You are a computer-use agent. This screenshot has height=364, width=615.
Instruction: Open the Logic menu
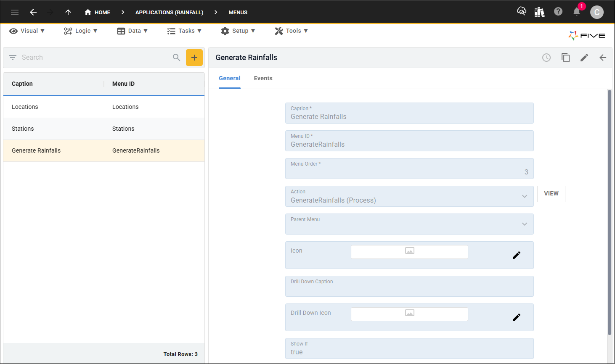point(80,31)
